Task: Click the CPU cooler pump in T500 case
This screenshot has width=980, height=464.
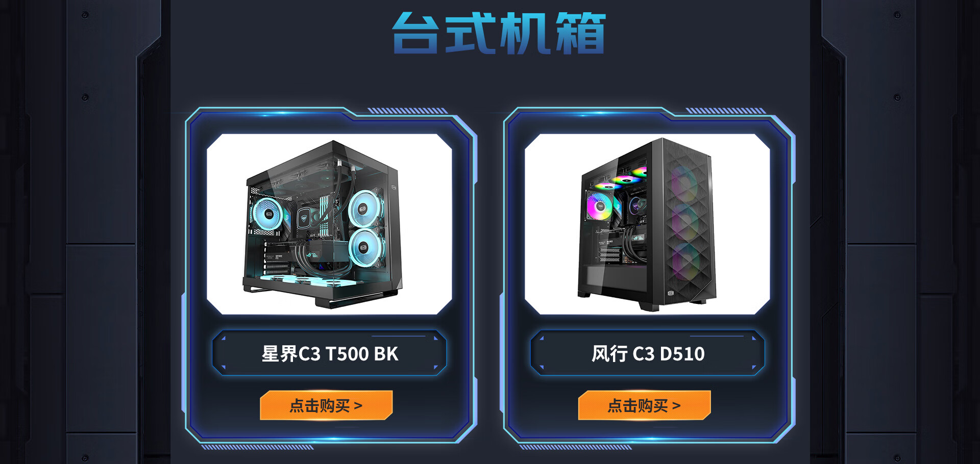Action: [304, 218]
